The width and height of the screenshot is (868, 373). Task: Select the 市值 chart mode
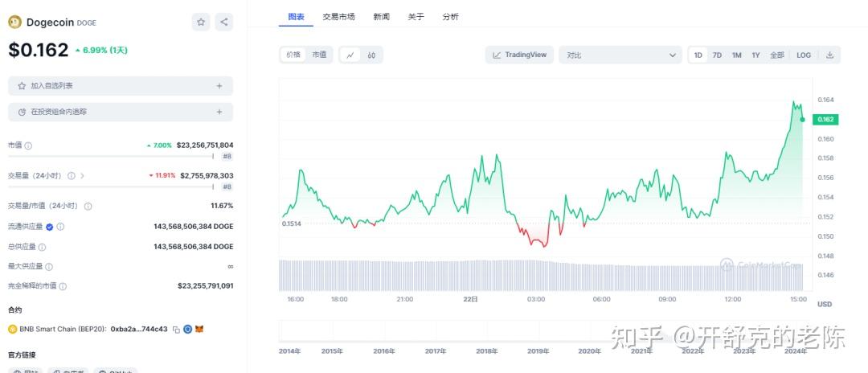tap(319, 55)
